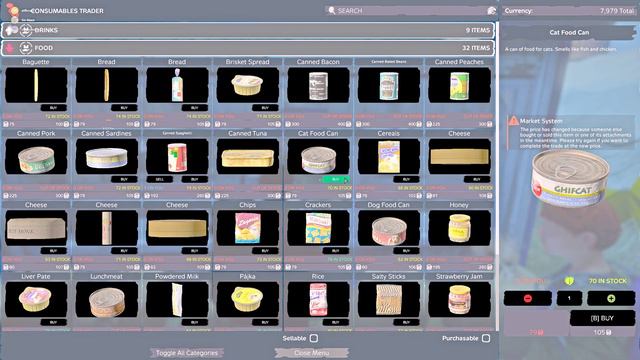This screenshot has width=640, height=360.
Task: Click the Consumables Trader title icon
Action: [x=13, y=11]
